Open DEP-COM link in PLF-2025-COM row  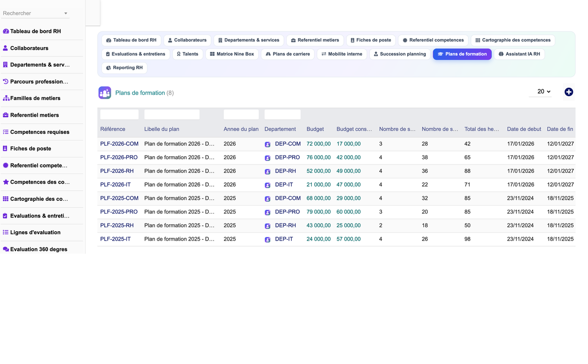(288, 198)
